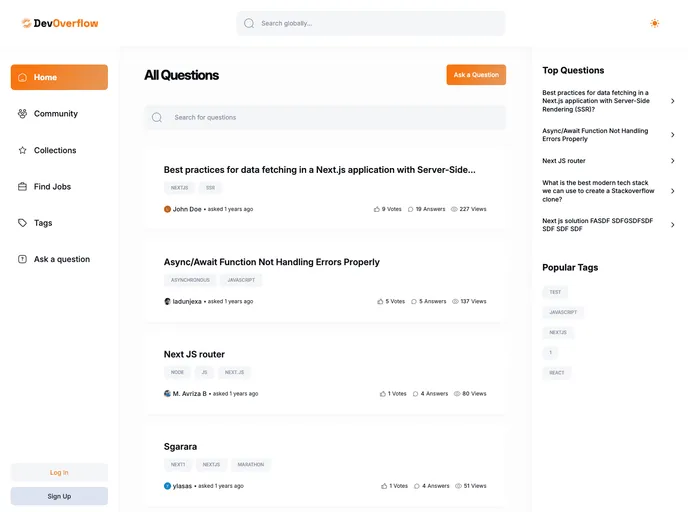Viewport: 688px width, 512px height.
Task: Expand the Stackoverflow clone question chevron
Action: [672, 191]
